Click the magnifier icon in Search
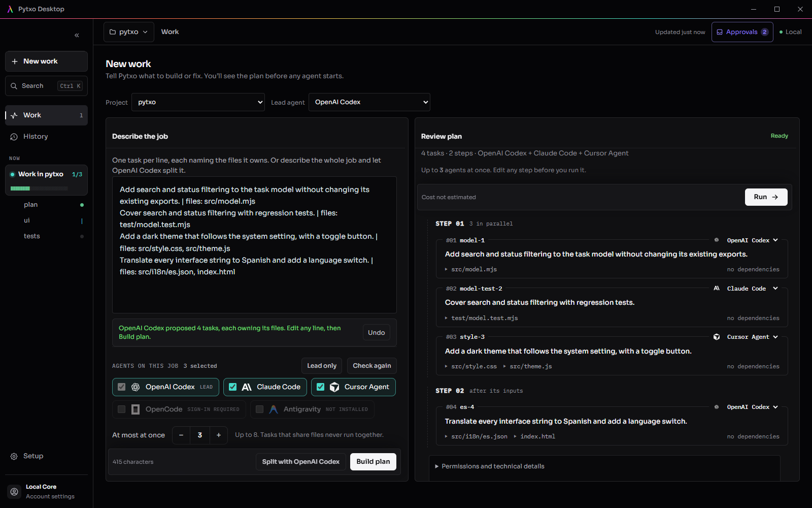This screenshot has height=508, width=812. click(14, 86)
